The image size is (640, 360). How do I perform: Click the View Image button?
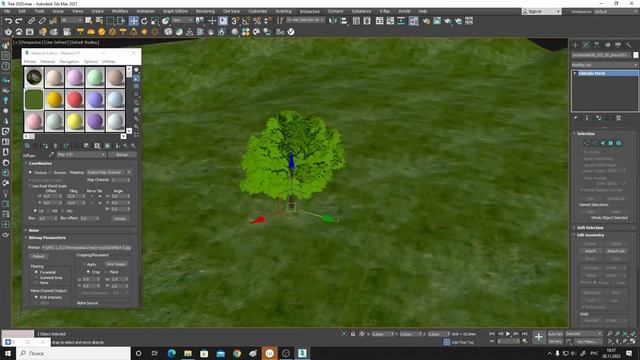[116, 264]
